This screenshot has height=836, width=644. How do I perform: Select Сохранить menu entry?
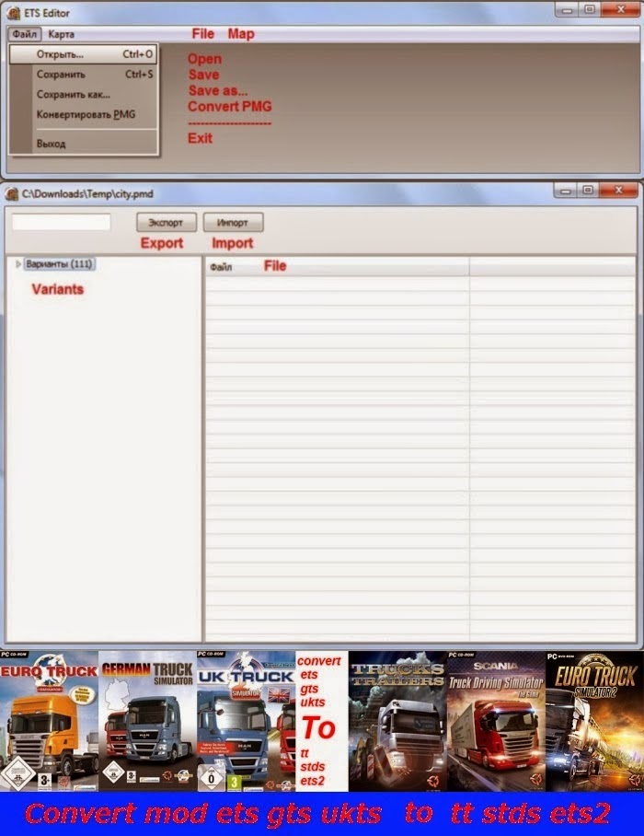84,74
